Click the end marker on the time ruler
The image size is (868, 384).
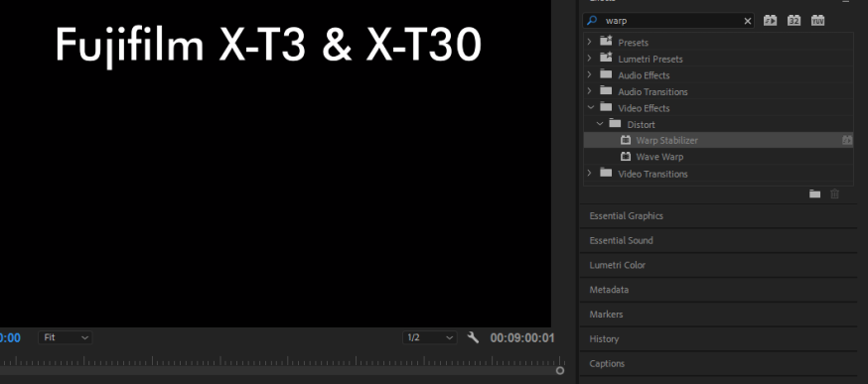560,371
